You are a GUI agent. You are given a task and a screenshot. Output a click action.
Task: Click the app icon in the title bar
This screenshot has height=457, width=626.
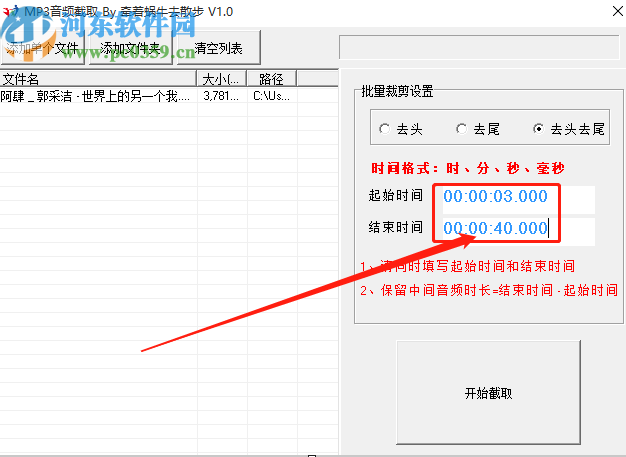pos(10,11)
